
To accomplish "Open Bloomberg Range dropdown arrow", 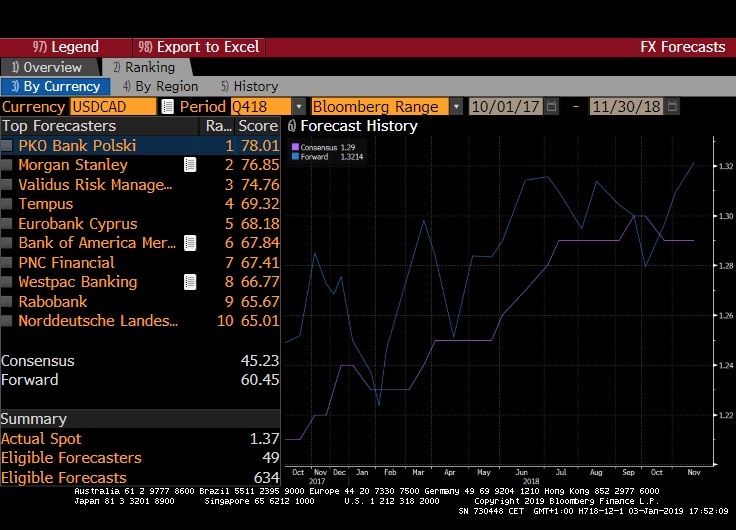I will [456, 107].
